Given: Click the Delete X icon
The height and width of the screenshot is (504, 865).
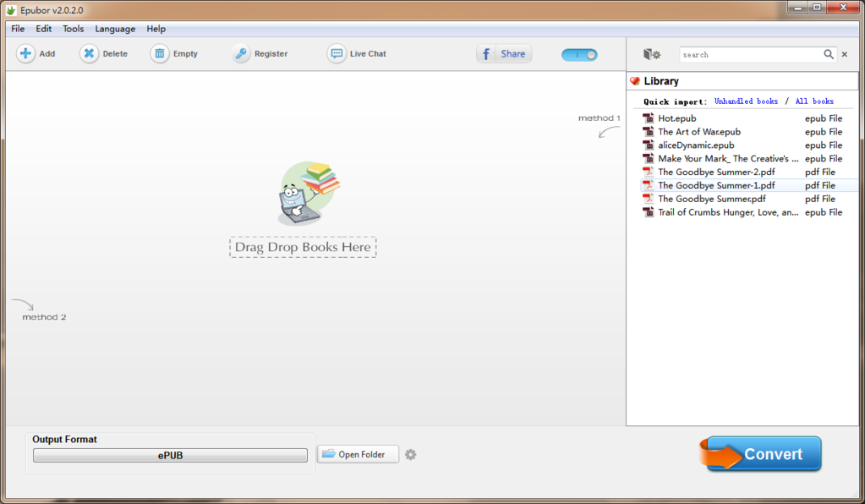Looking at the screenshot, I should pyautogui.click(x=89, y=53).
